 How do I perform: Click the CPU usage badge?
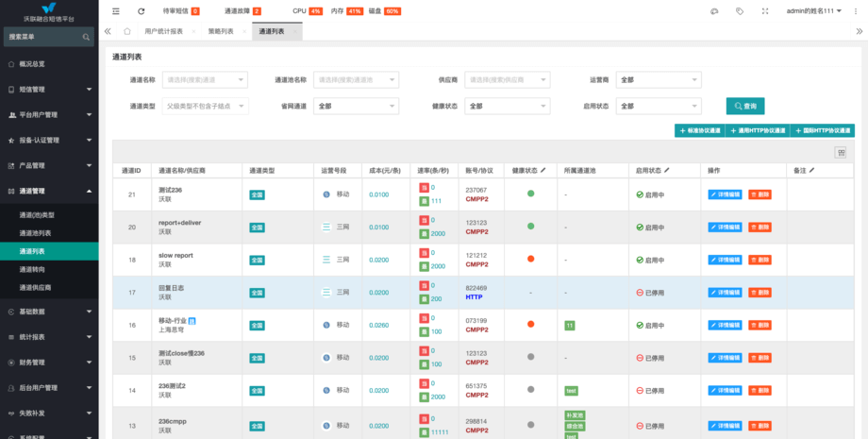click(316, 11)
